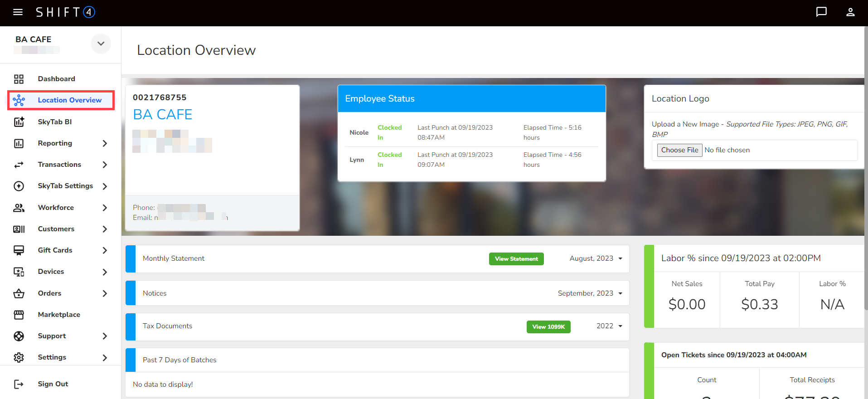Click the Employee Status panel header
868x399 pixels.
click(471, 99)
